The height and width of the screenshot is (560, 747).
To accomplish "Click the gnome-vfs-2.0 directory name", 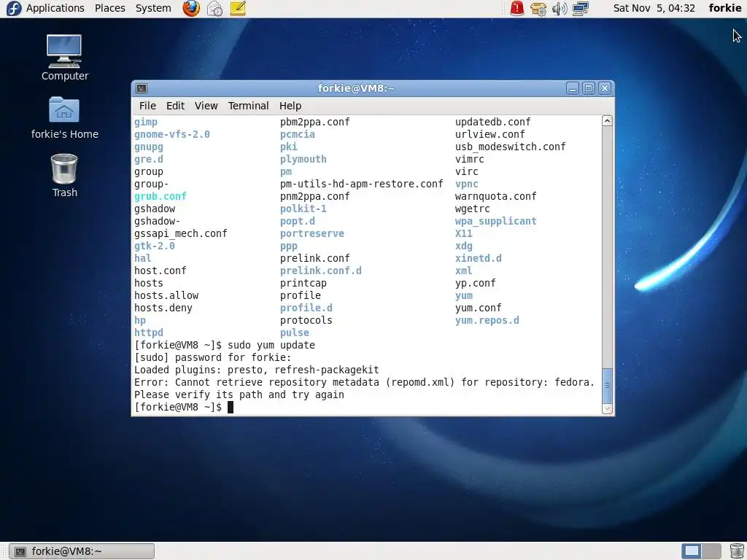I will 172,134.
